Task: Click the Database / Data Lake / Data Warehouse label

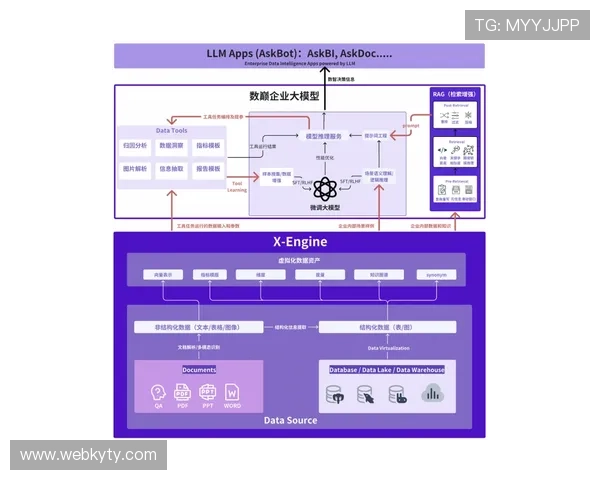Action: click(x=387, y=370)
